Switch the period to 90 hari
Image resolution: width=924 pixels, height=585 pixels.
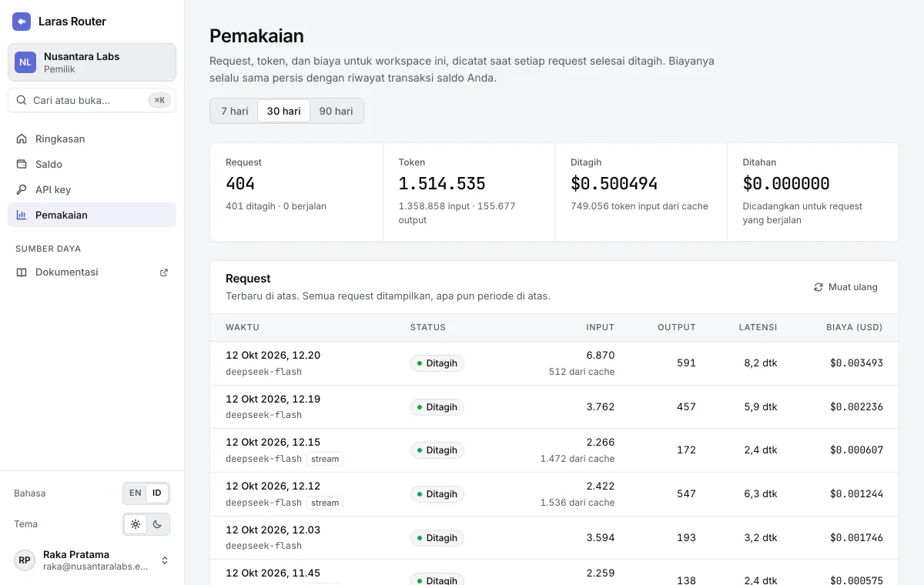click(x=336, y=111)
